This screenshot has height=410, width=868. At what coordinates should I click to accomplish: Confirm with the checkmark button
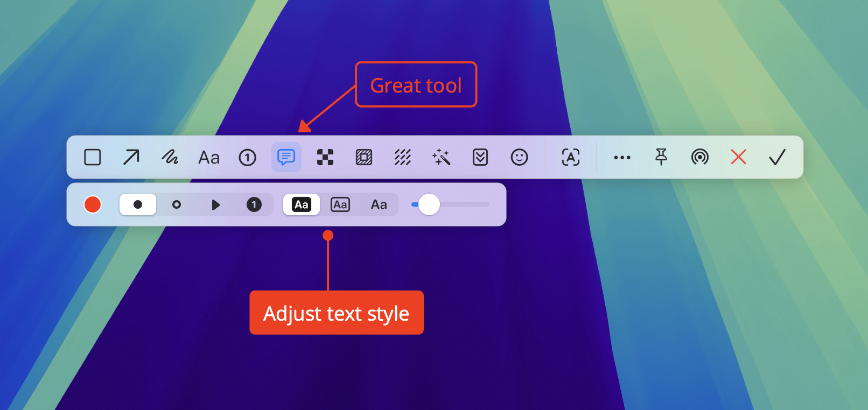coord(778,157)
